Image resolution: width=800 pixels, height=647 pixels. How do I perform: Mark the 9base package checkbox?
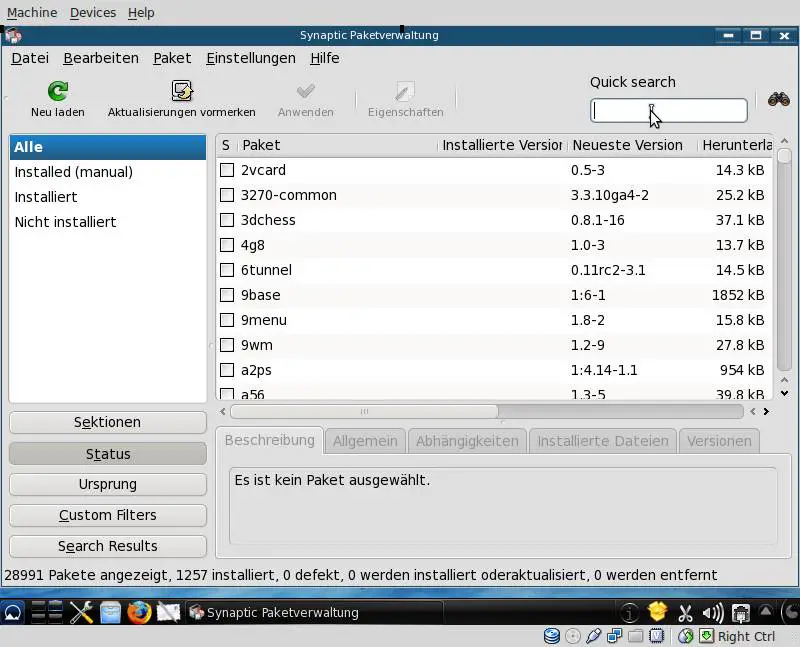pyautogui.click(x=227, y=295)
